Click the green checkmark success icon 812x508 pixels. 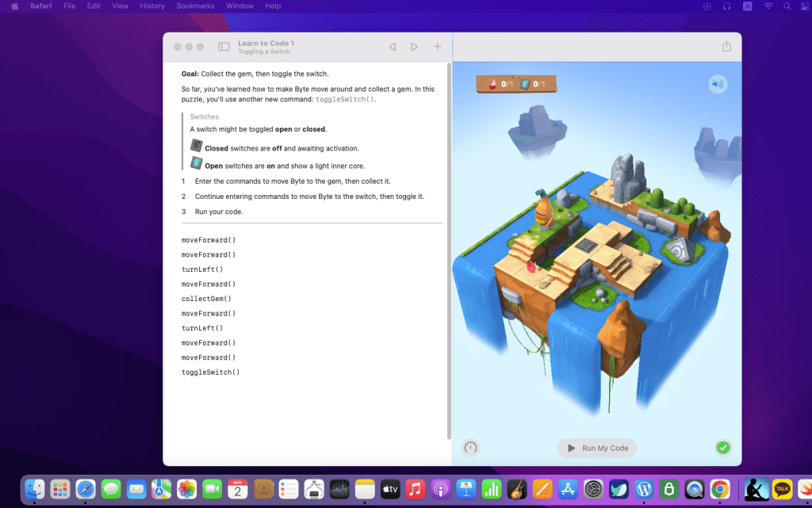point(722,448)
